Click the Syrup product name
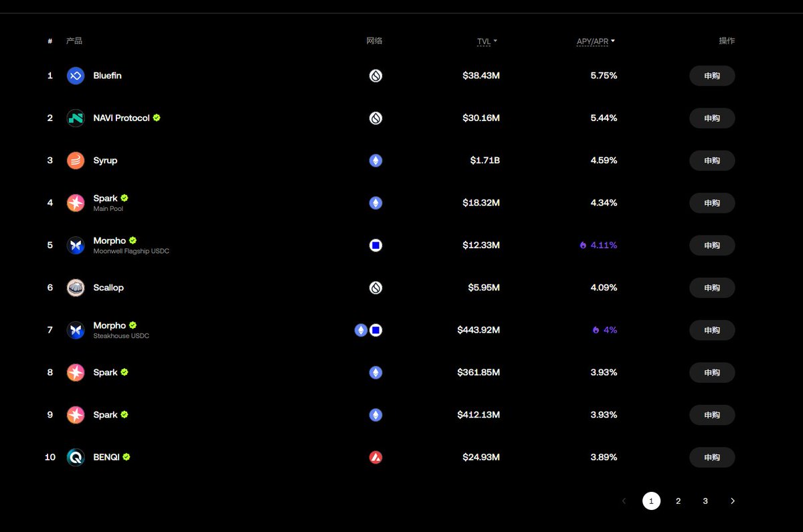This screenshot has height=532, width=803. [105, 161]
